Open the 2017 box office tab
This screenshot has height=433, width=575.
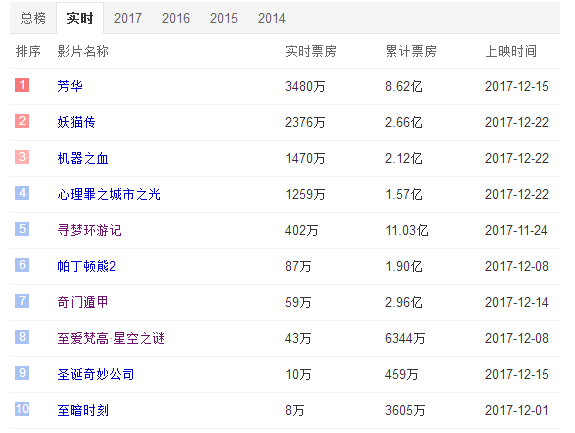(128, 18)
